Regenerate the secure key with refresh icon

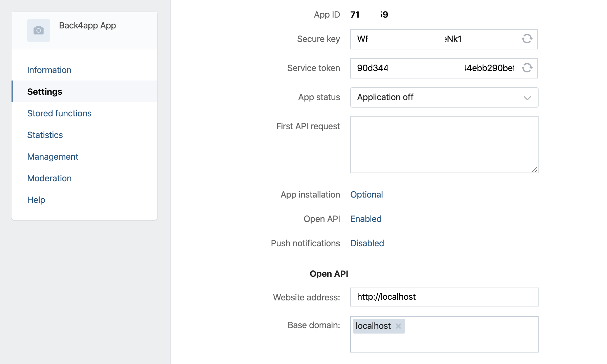527,39
